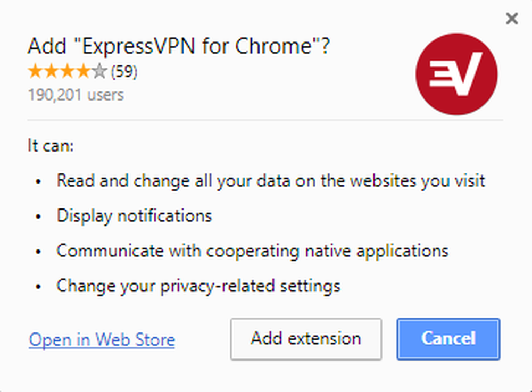Click the "It can:" label
This screenshot has width=532, height=392.
tap(51, 145)
